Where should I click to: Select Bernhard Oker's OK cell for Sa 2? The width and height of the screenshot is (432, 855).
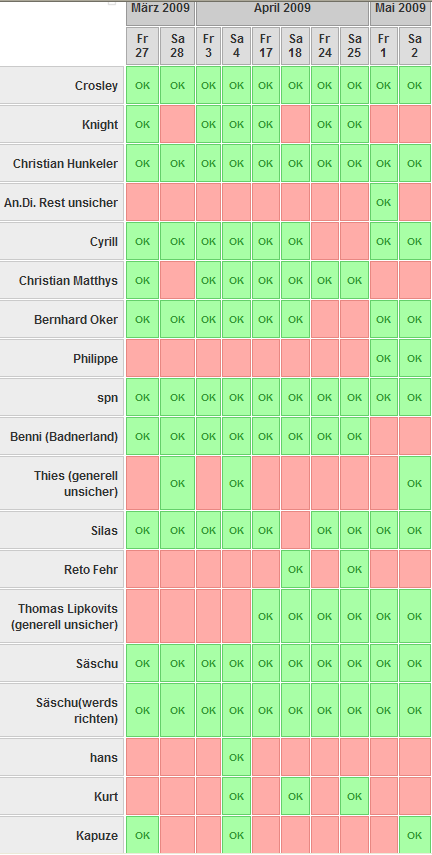[415, 320]
